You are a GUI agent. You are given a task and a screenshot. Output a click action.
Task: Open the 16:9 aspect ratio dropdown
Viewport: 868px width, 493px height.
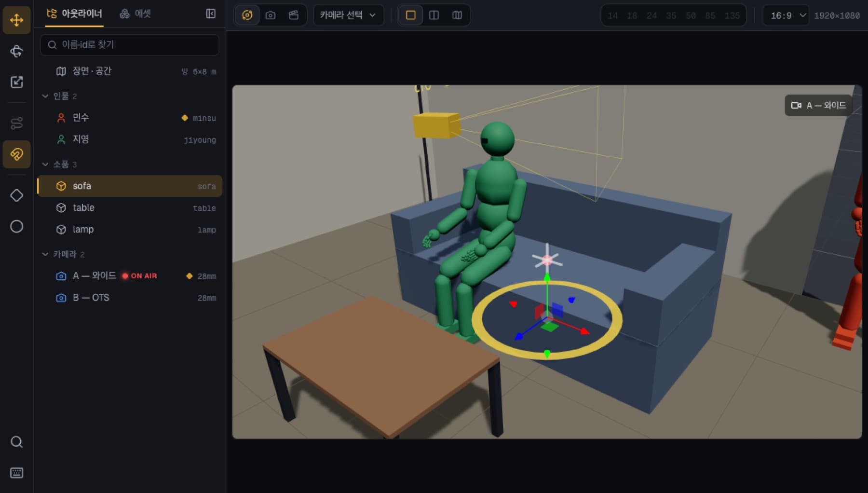click(786, 15)
